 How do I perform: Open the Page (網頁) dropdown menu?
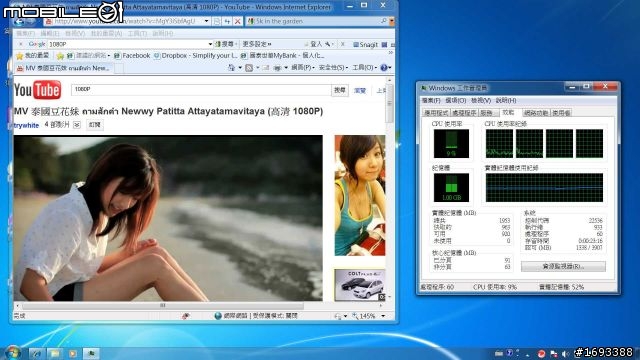[x=303, y=68]
